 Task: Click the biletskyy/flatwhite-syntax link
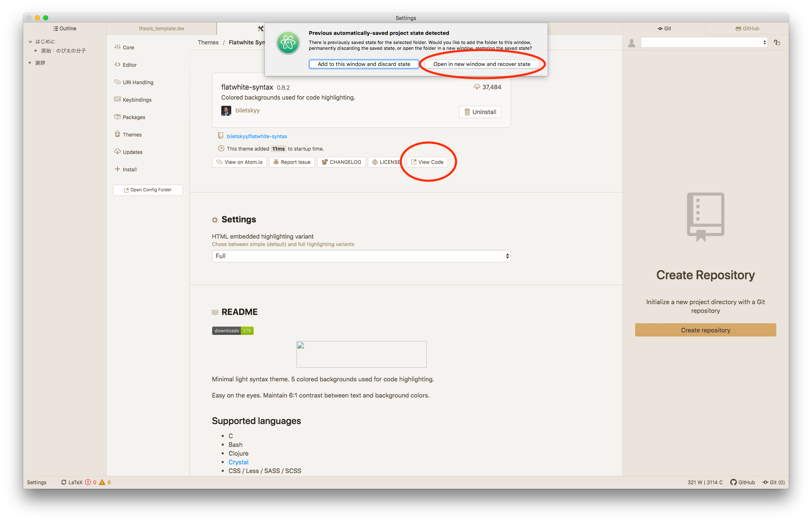click(257, 136)
